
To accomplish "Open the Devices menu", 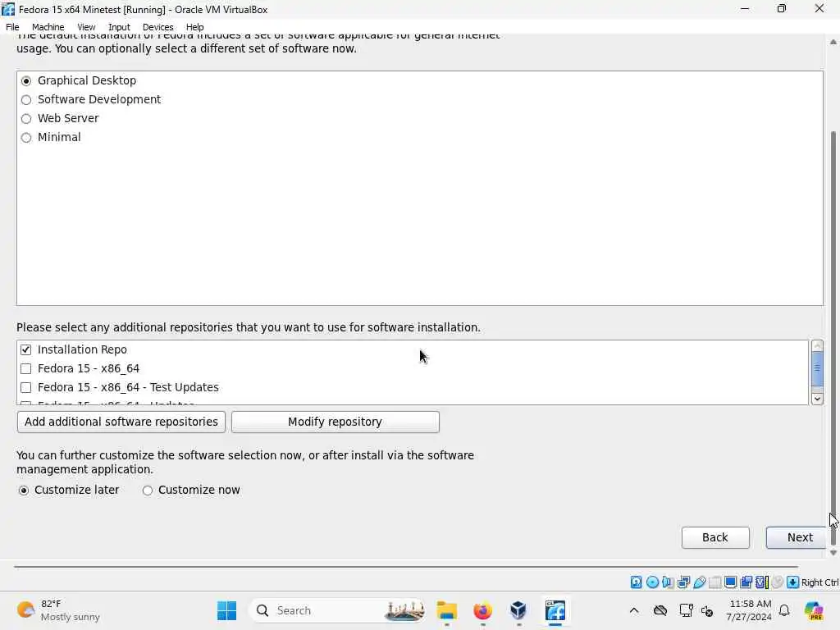I will pos(157,27).
